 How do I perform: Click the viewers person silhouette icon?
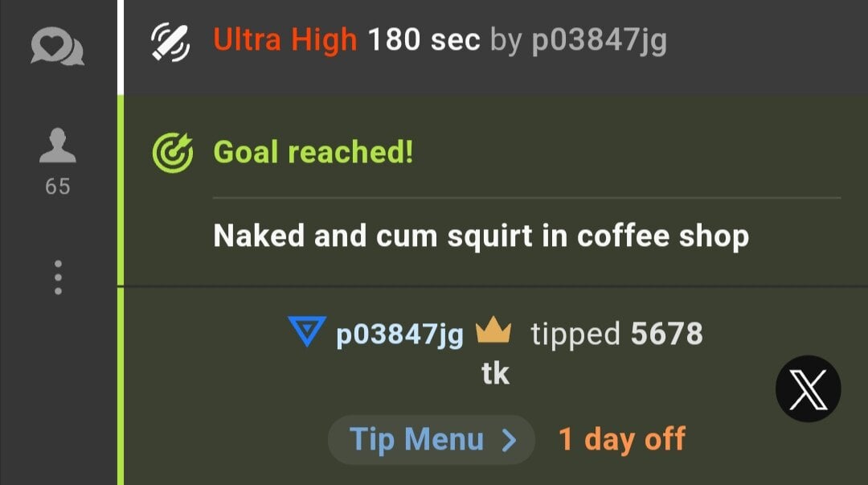point(58,146)
